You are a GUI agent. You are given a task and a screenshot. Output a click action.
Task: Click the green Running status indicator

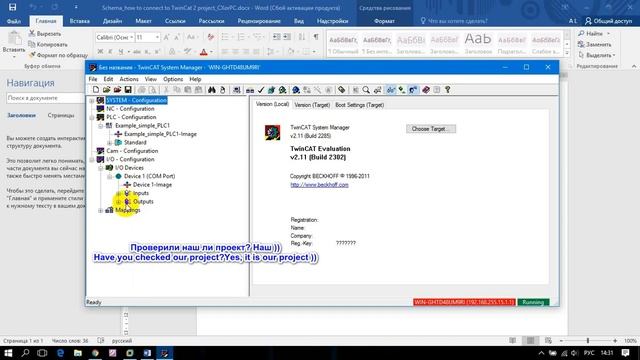(x=533, y=302)
